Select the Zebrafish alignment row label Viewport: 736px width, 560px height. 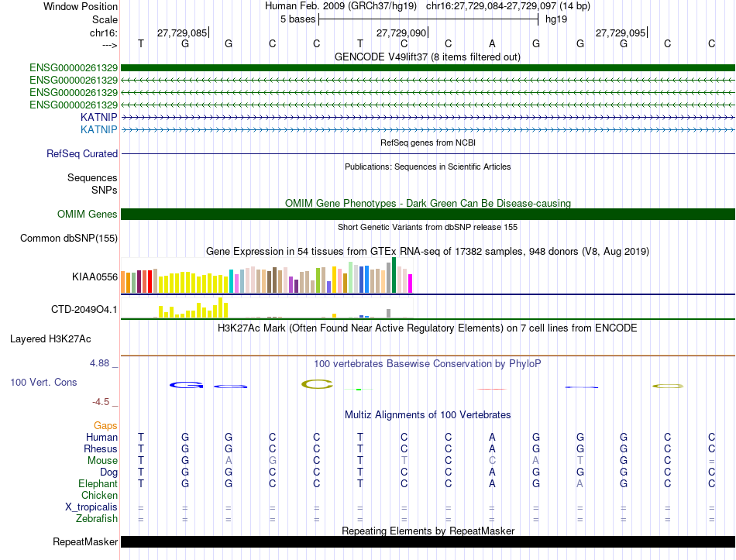pyautogui.click(x=95, y=518)
